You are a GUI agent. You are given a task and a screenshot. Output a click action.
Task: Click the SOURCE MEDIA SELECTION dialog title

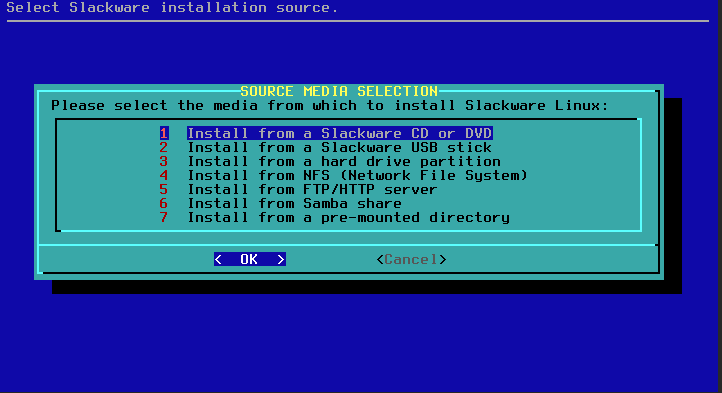[339, 91]
